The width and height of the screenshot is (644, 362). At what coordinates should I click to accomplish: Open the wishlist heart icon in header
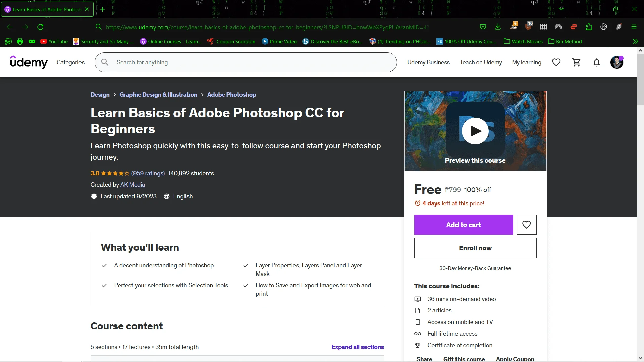556,62
